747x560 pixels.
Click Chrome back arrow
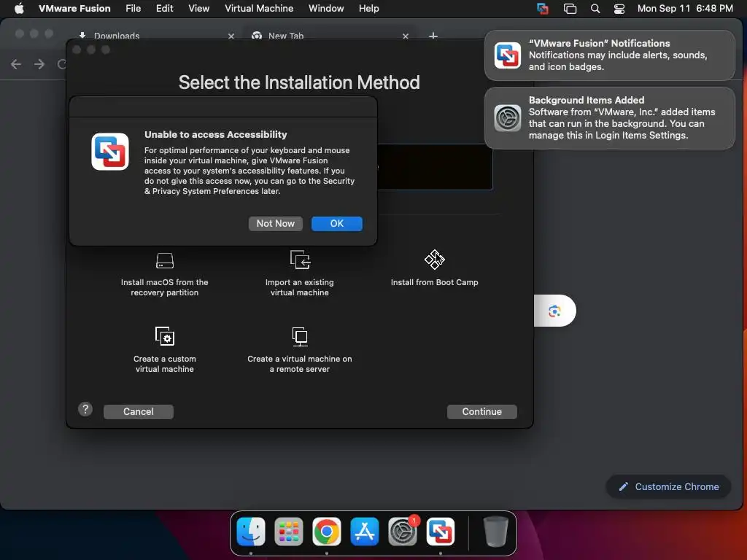coord(16,64)
